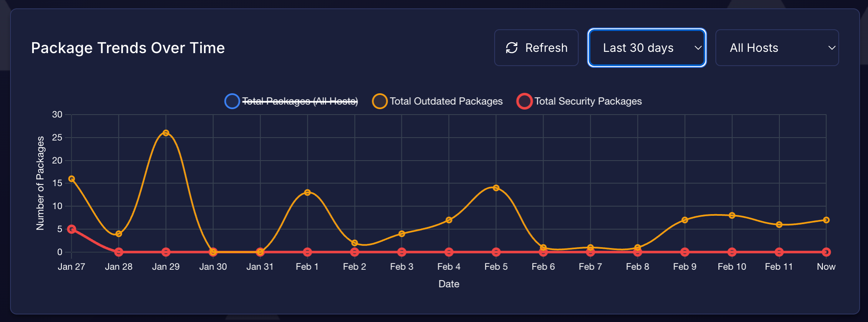Expand the All Hosts dropdown
This screenshot has width=868, height=322.
tap(776, 48)
